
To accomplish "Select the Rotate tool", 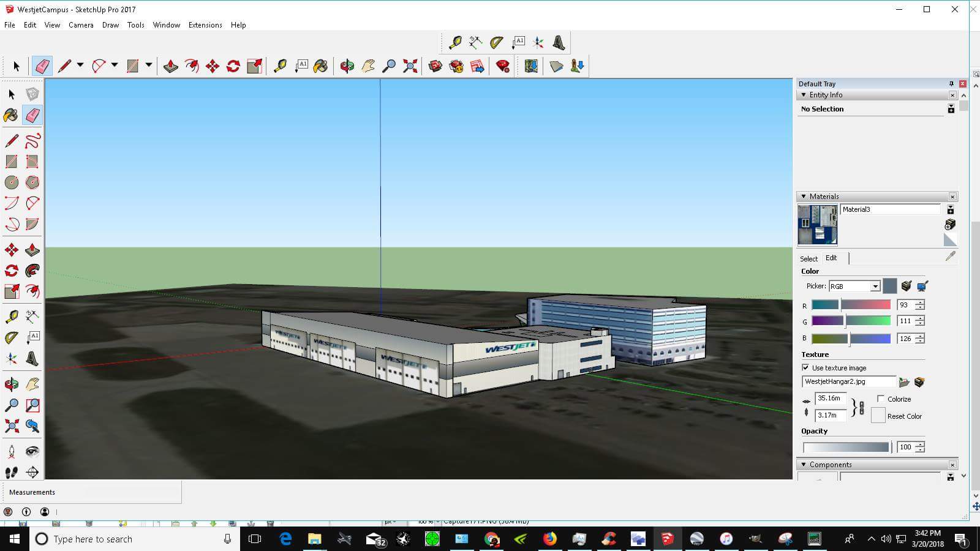I will 11,271.
